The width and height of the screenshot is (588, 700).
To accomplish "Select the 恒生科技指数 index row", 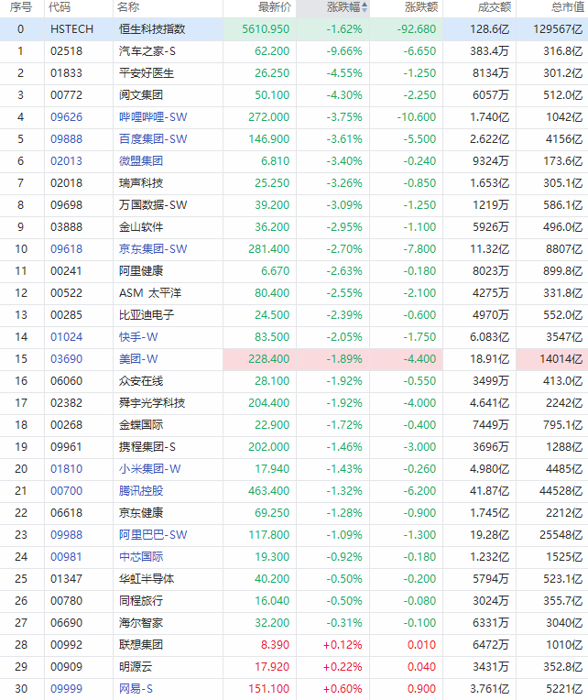I will click(294, 29).
